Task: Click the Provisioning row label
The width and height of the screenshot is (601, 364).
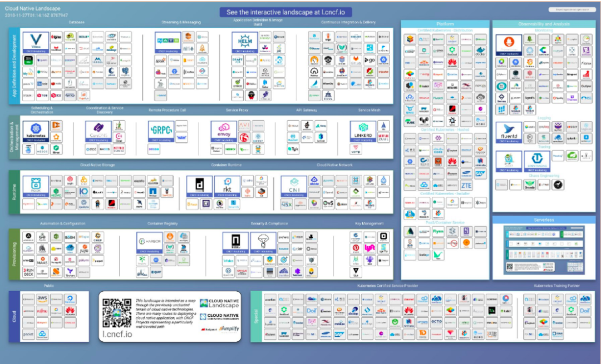Action: point(14,254)
